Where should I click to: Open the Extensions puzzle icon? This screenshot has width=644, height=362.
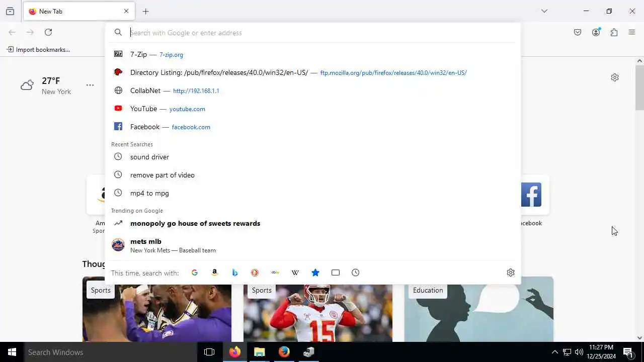point(614,33)
